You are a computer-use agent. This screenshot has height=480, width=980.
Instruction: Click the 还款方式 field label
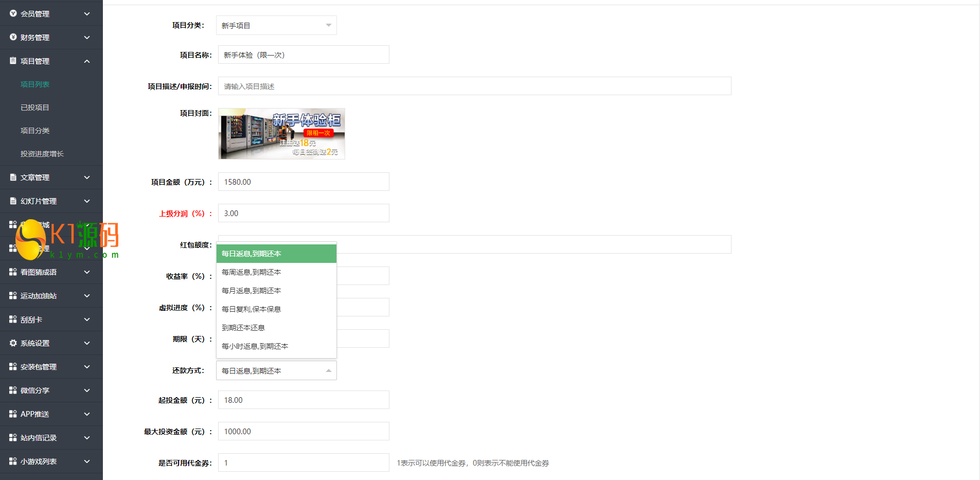click(x=188, y=370)
